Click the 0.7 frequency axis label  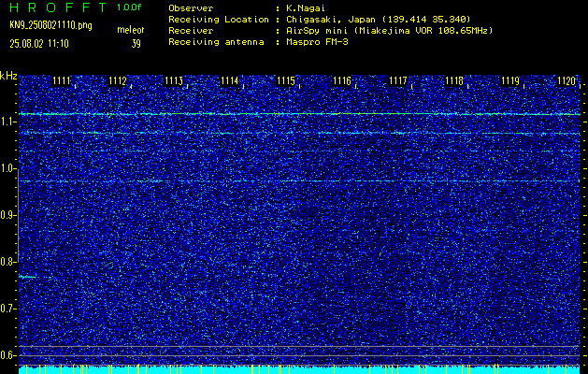pos(7,309)
